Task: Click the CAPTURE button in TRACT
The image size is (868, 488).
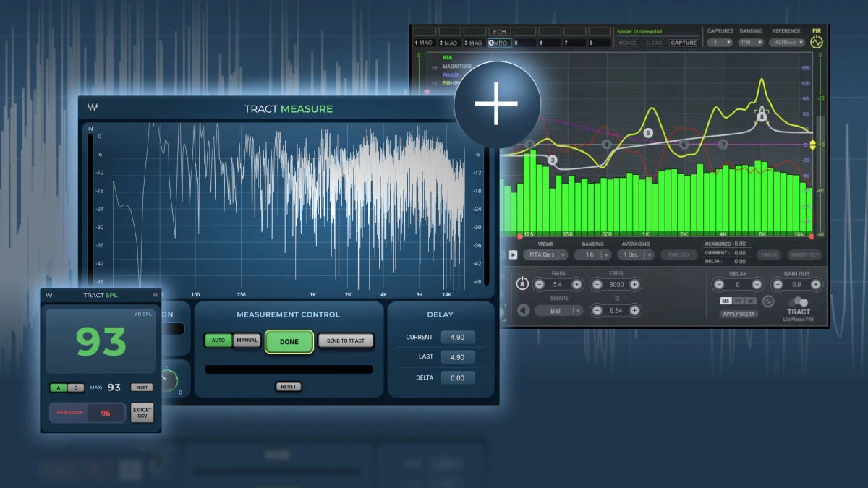Action: tap(684, 43)
